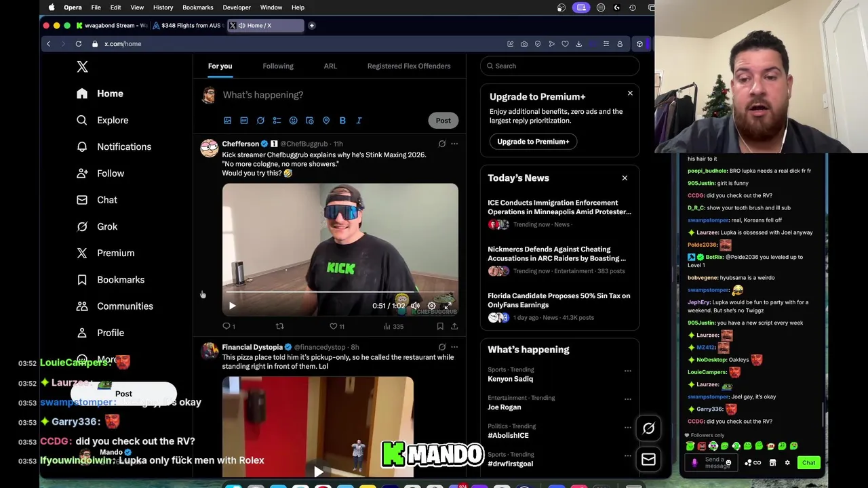This screenshot has height=488, width=868.
Task: Add a poll to the post
Action: pyautogui.click(x=277, y=121)
